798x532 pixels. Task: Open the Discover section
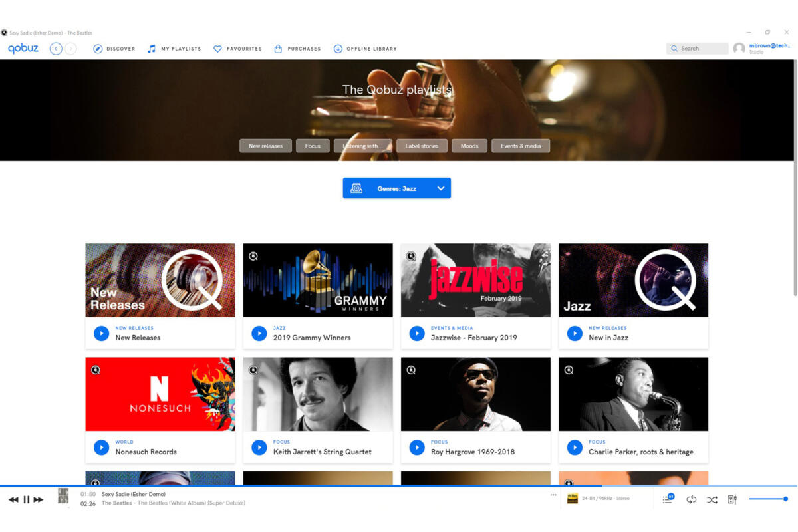pyautogui.click(x=114, y=49)
